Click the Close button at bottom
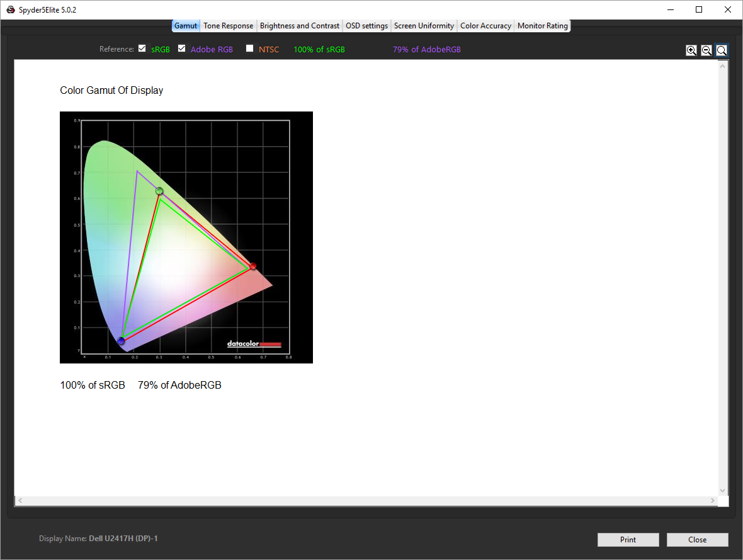The width and height of the screenshot is (743, 560). 697,540
